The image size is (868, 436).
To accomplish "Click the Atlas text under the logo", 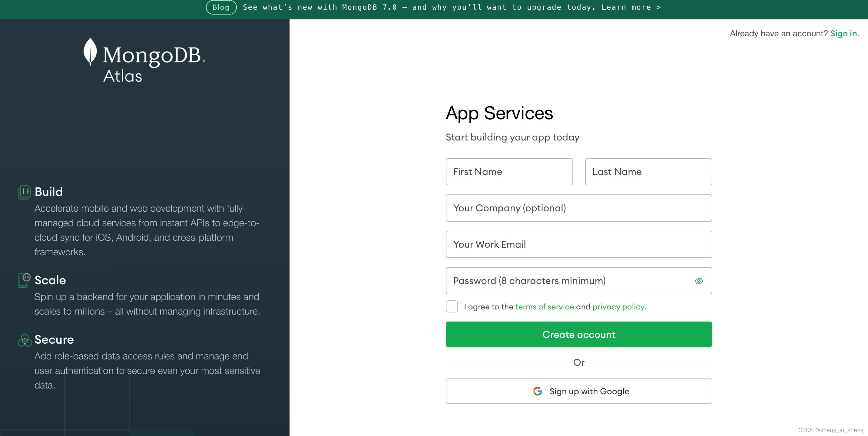I will (x=122, y=76).
